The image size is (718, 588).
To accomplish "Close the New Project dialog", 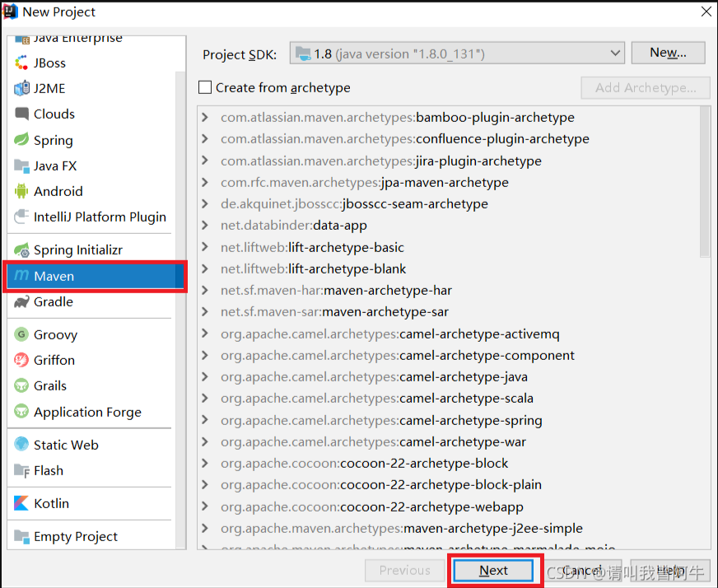I will 706,12.
